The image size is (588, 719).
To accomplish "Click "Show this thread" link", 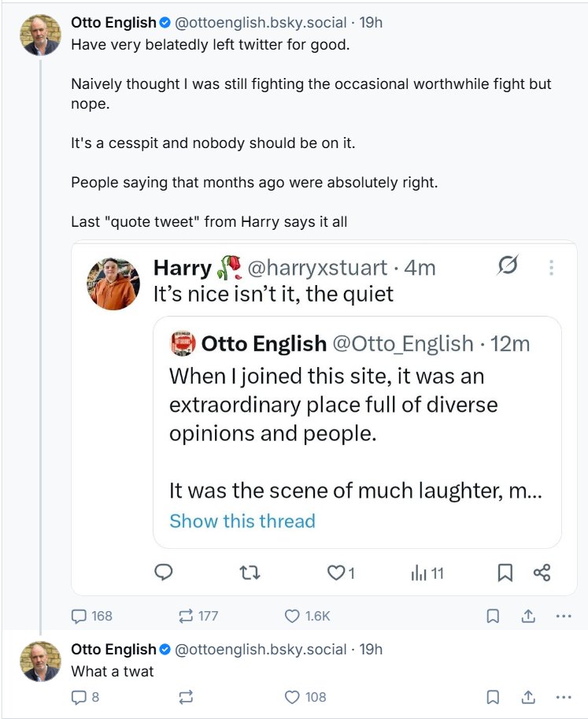I will coord(242,521).
